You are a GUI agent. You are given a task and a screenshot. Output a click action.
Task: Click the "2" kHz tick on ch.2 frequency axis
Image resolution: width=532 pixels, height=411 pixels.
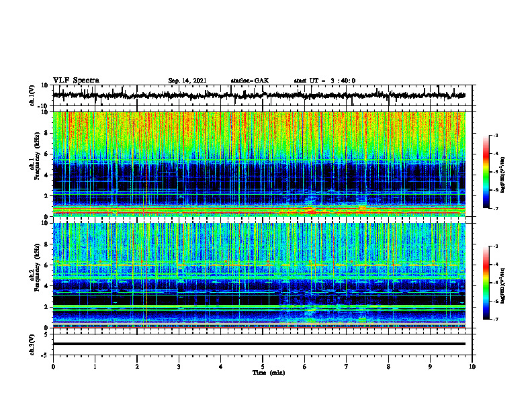pyautogui.click(x=46, y=307)
